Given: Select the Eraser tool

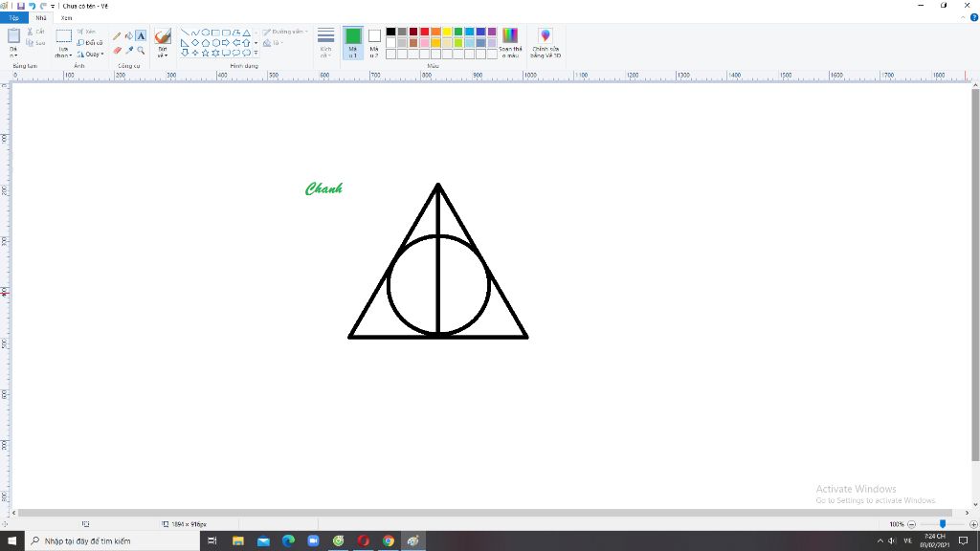Looking at the screenshot, I should 117,51.
